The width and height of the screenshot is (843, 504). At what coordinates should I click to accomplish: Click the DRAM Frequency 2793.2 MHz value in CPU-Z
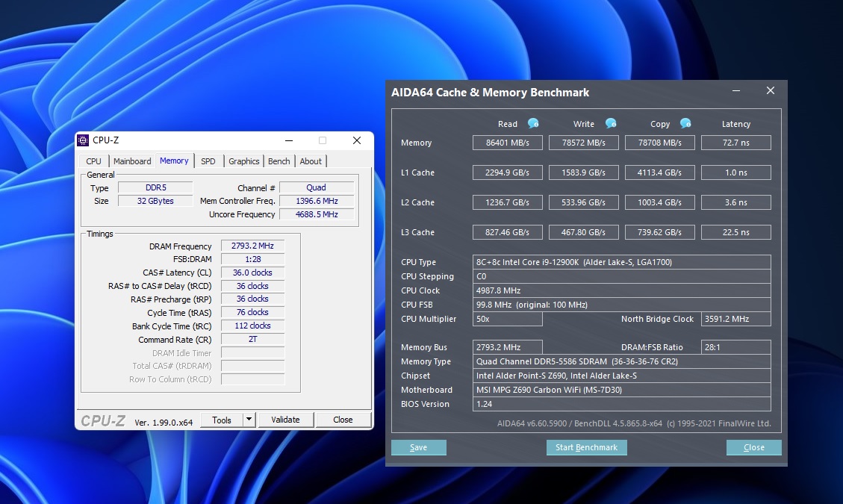click(252, 246)
